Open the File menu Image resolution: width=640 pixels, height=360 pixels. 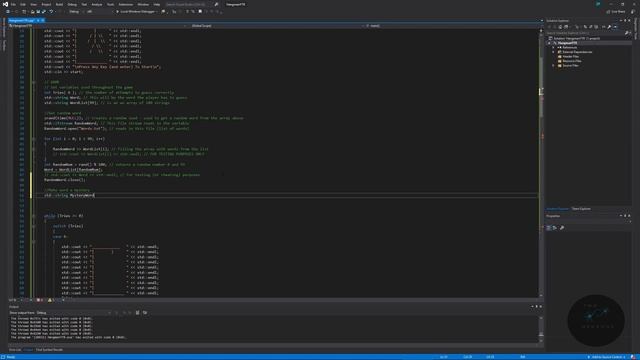click(x=13, y=4)
